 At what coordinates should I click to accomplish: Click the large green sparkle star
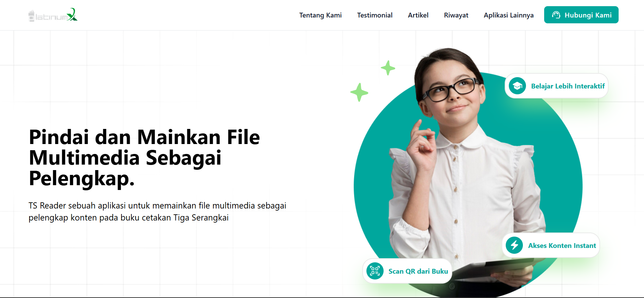coord(359,92)
